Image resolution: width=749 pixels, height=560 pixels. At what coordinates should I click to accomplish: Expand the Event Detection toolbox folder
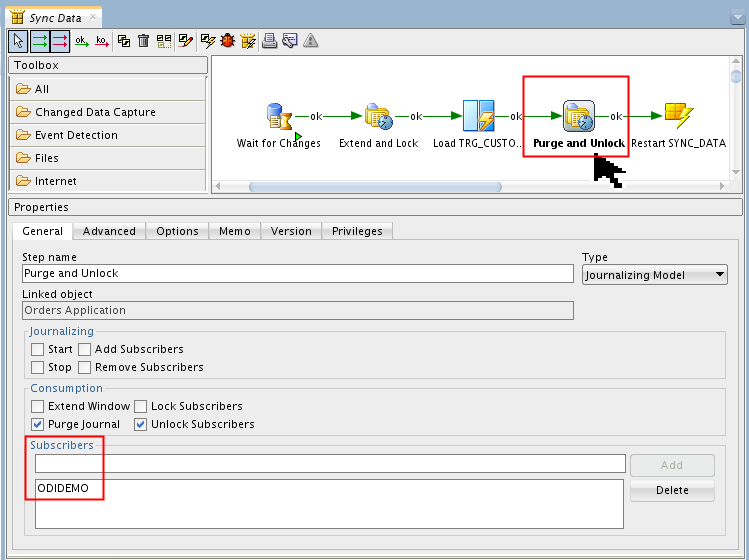(x=107, y=135)
